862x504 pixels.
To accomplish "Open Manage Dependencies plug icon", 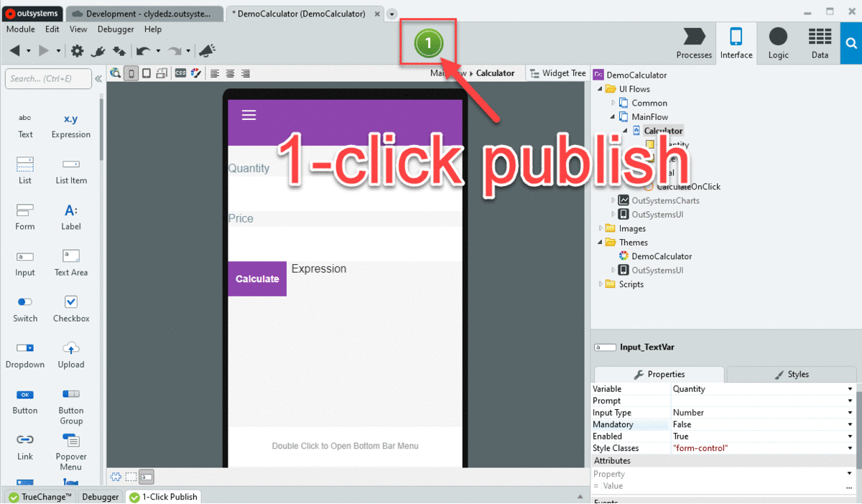I will pos(99,50).
